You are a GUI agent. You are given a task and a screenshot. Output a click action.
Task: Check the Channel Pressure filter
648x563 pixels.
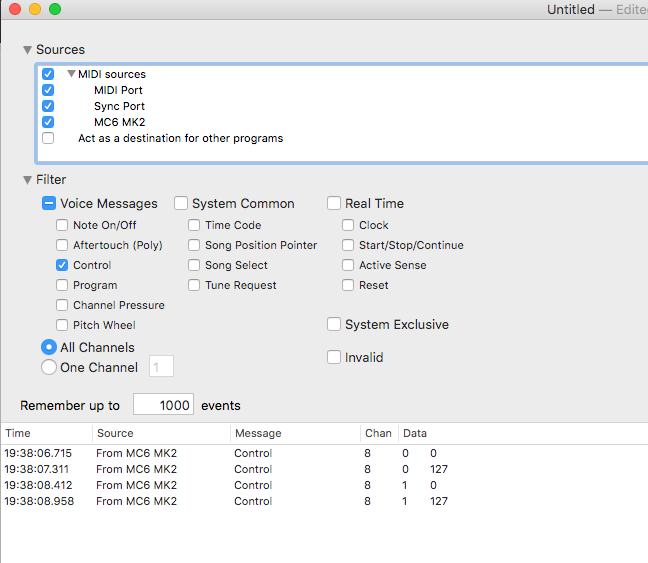click(x=62, y=305)
